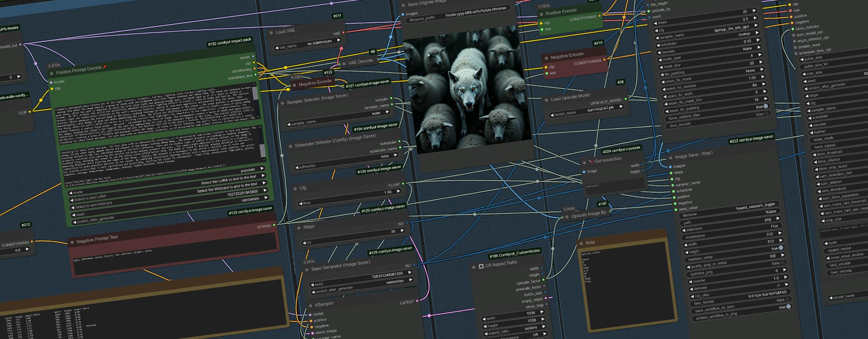This screenshot has height=339, width=868.
Task: Click the #196 Comfyroll_CustomNodes badge
Action: coord(514,253)
